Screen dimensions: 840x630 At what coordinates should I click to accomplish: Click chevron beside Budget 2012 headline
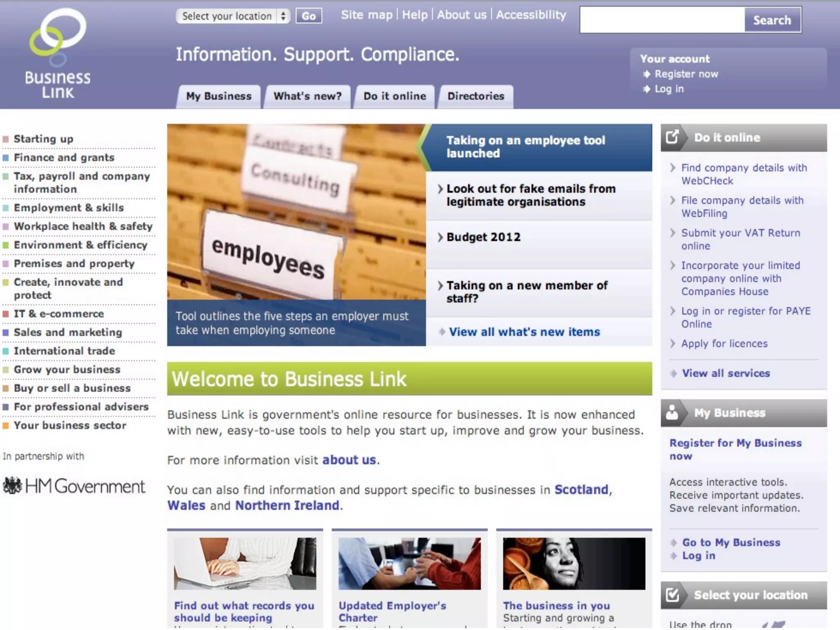coord(440,237)
